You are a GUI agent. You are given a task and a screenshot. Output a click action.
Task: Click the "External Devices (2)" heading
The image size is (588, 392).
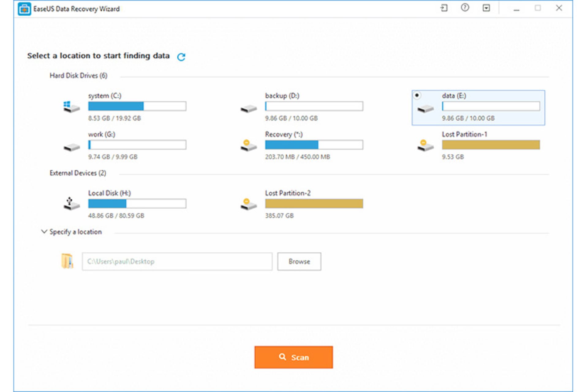[x=78, y=173]
